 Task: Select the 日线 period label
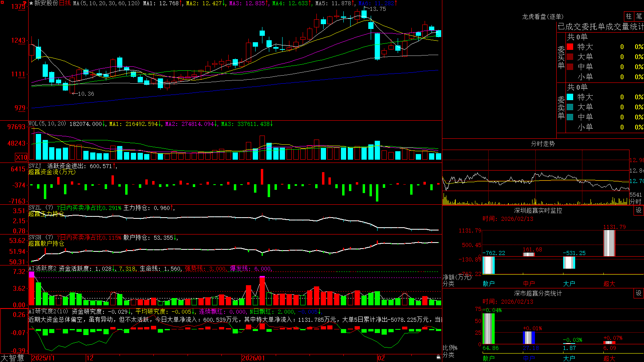tap(65, 3)
